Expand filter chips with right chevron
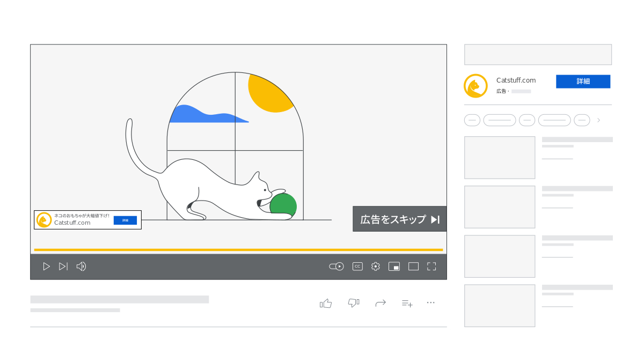The width and height of the screenshot is (644, 362). [599, 120]
